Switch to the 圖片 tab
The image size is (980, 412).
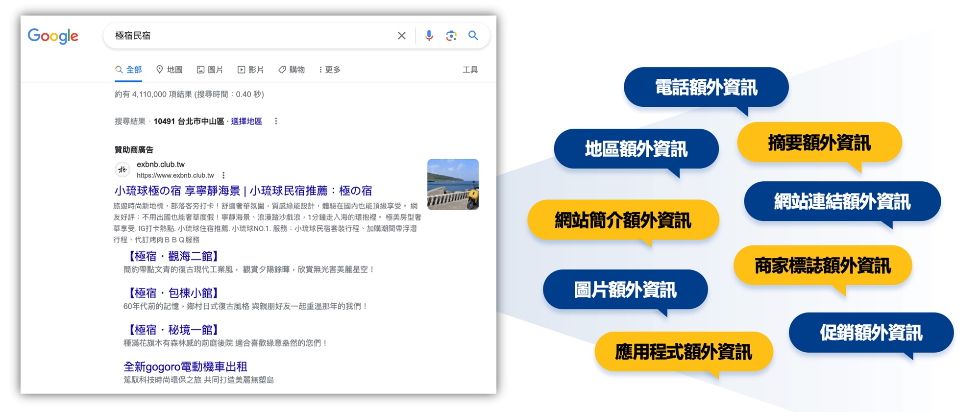(210, 70)
